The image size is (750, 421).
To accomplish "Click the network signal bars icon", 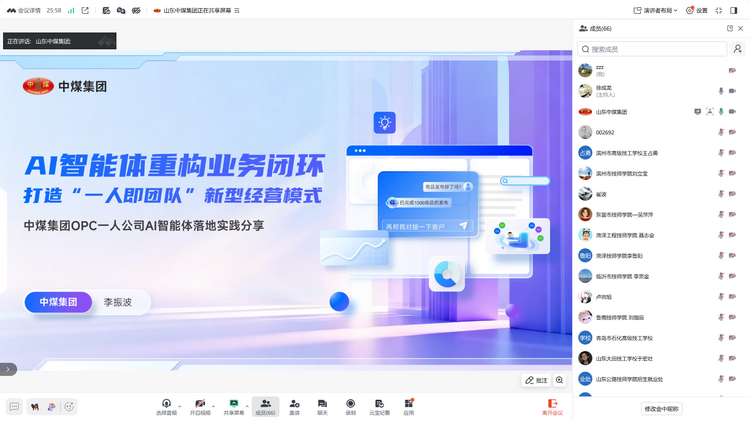I will coord(71,11).
